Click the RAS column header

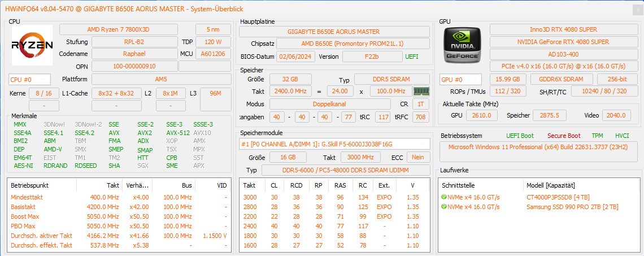(340, 185)
